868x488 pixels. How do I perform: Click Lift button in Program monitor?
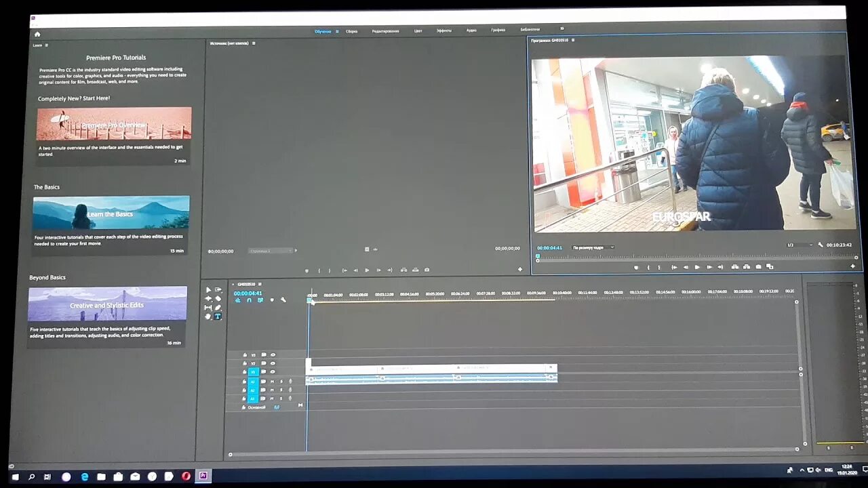tap(735, 267)
